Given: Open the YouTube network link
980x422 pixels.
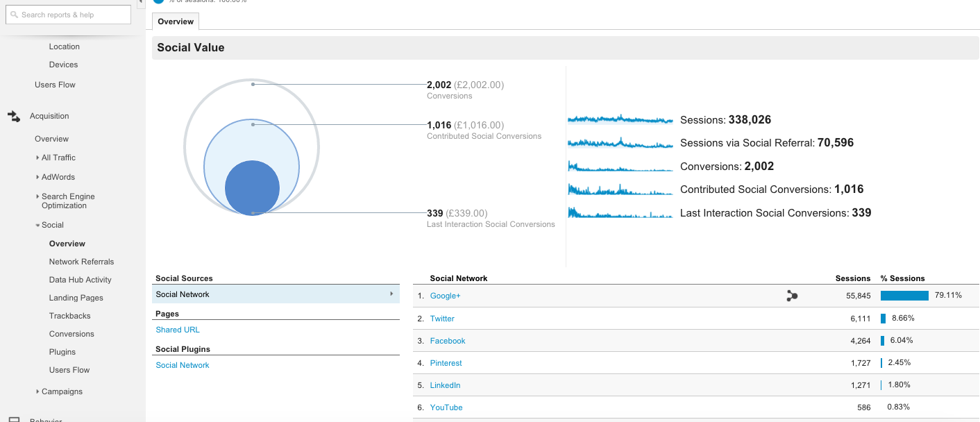Looking at the screenshot, I should [x=446, y=407].
